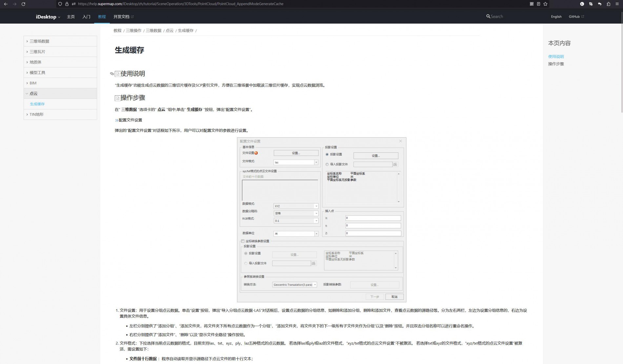This screenshot has height=364, width=623.
Task: Reload the page with the refresh icon
Action: (23, 4)
